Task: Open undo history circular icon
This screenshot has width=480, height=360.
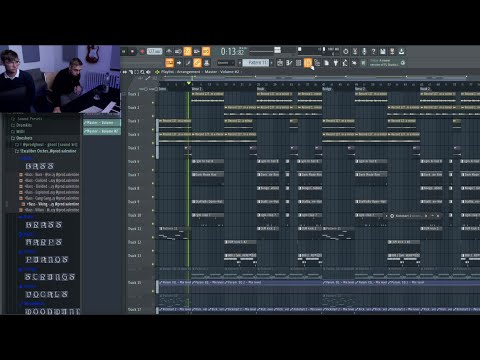Action: [x=346, y=51]
